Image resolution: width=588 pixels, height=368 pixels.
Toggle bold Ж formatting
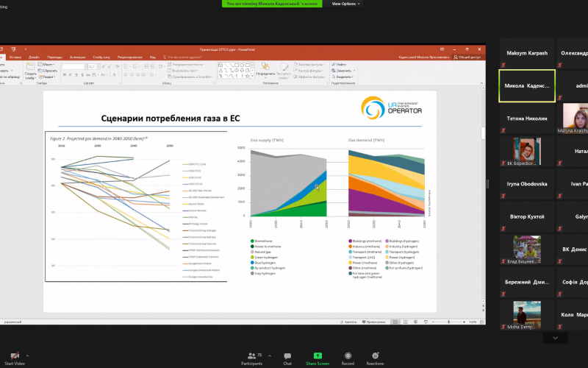tap(65, 75)
